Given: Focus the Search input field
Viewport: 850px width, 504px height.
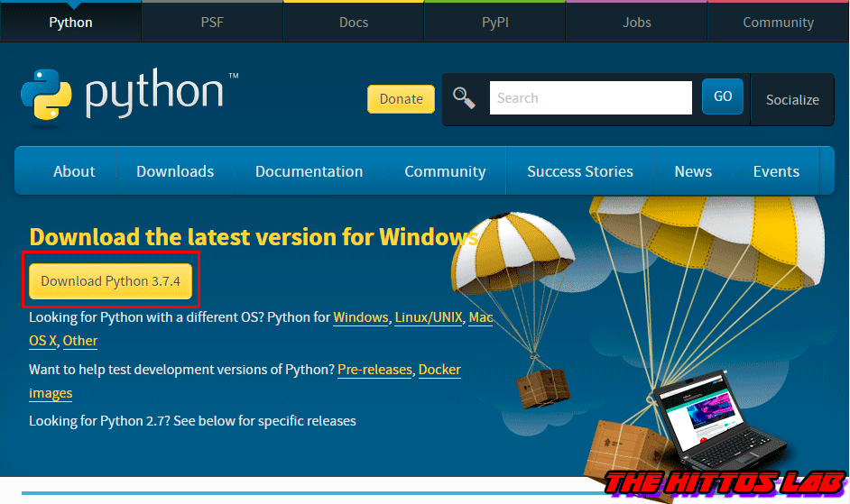Looking at the screenshot, I should [x=590, y=98].
